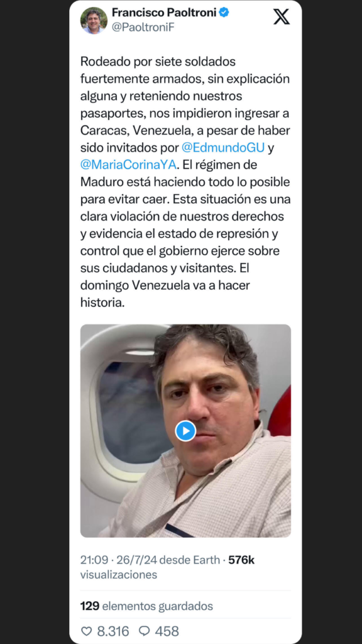Open replies via the comment bubble icon
362x644 pixels.
coord(145,631)
